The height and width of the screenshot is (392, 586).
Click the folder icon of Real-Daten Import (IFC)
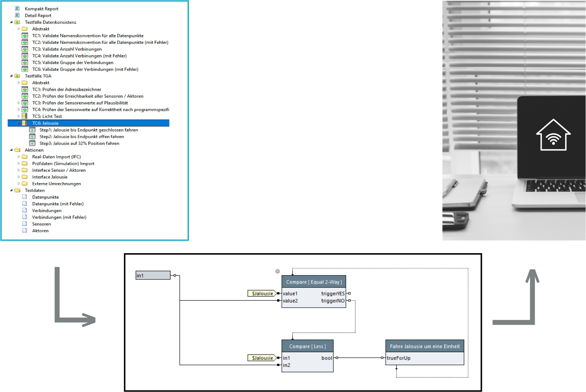24,157
